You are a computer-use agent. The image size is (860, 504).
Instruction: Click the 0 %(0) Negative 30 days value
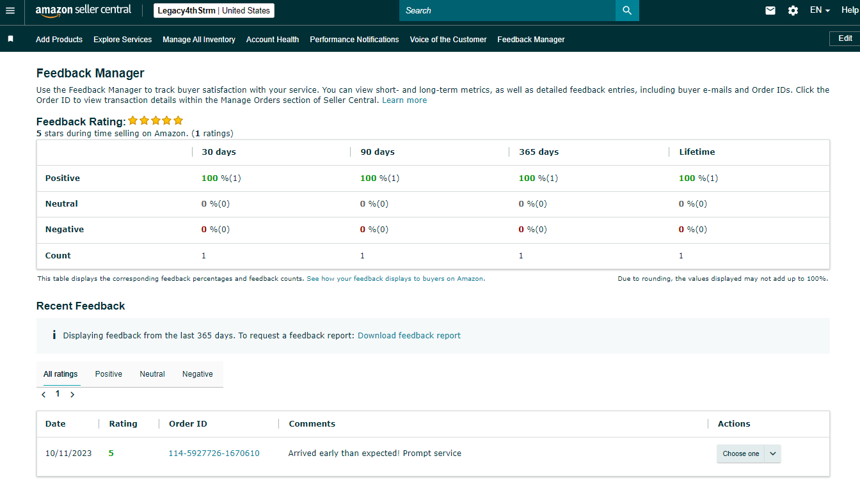pyautogui.click(x=216, y=230)
